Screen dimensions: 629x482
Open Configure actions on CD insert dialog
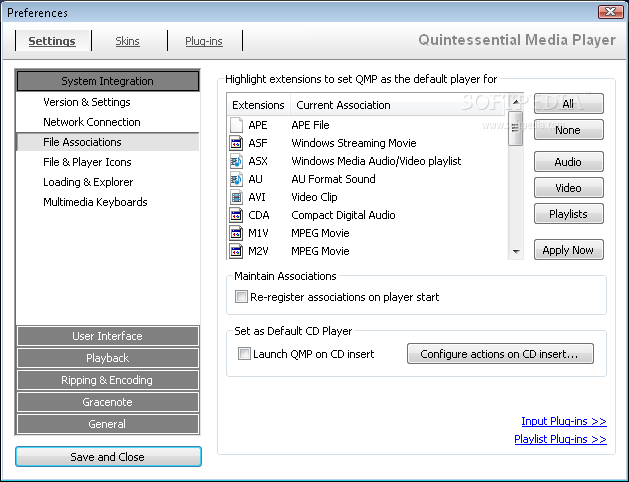500,354
